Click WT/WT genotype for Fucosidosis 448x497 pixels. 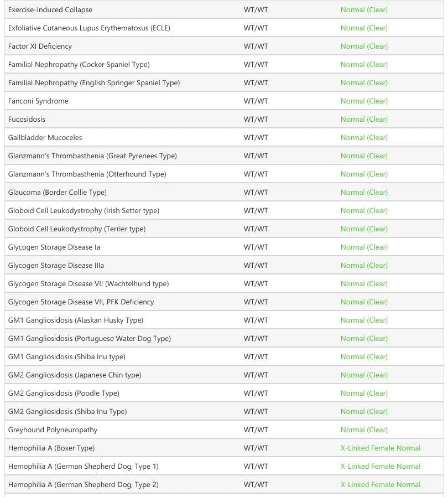click(x=256, y=120)
